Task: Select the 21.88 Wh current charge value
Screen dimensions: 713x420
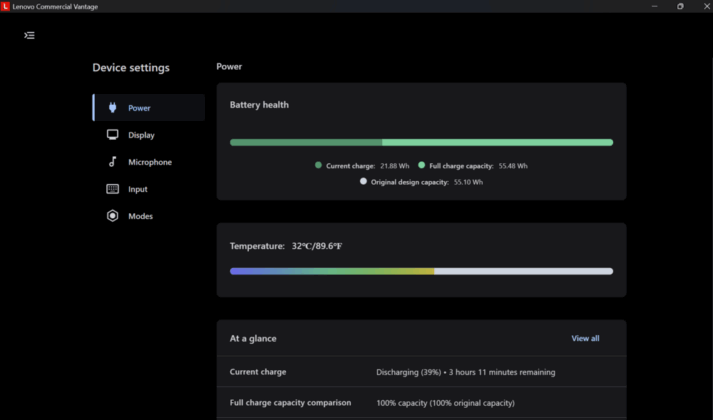Action: click(395, 166)
